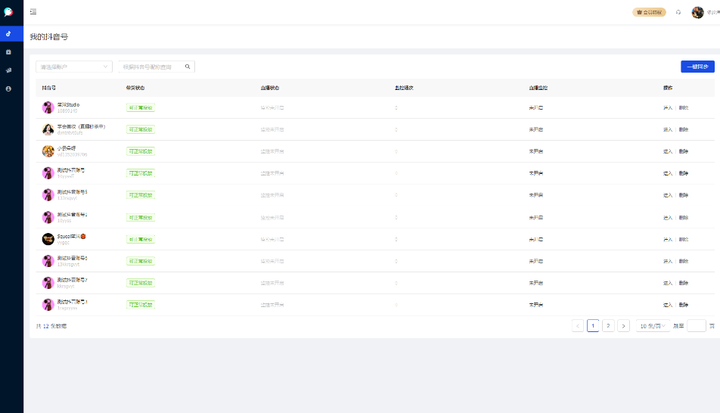720x413 pixels.
Task: Go to the previous page arrow
Action: click(x=578, y=326)
